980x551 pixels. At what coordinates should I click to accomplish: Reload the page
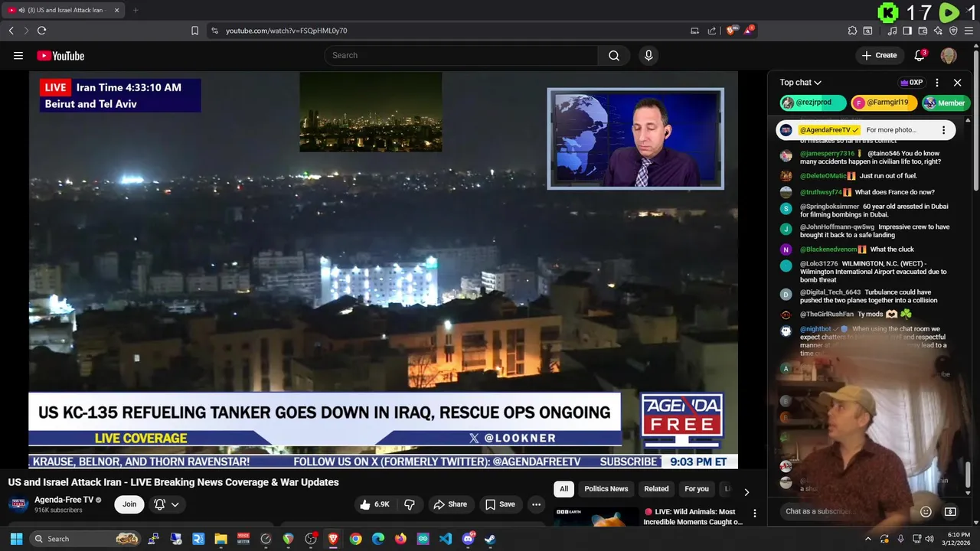(x=41, y=31)
